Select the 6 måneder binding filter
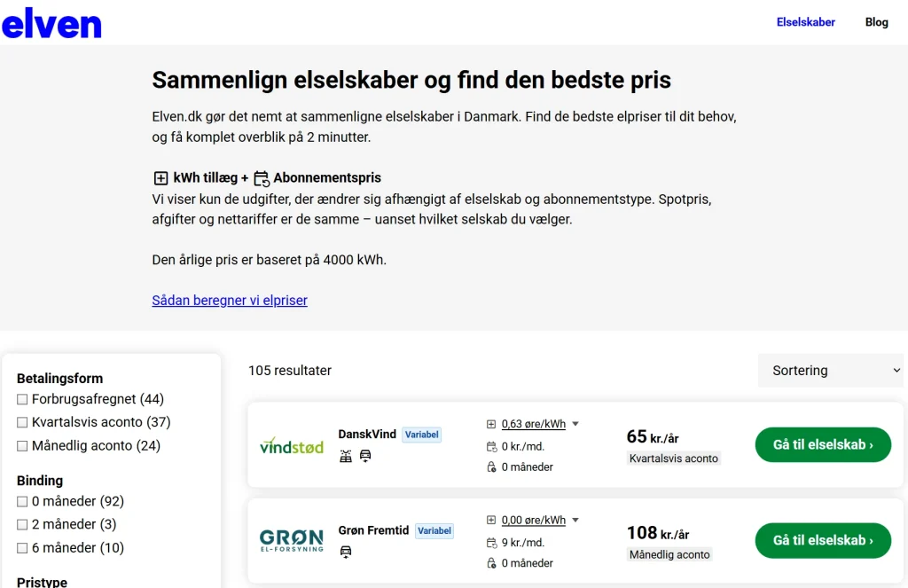 (23, 548)
